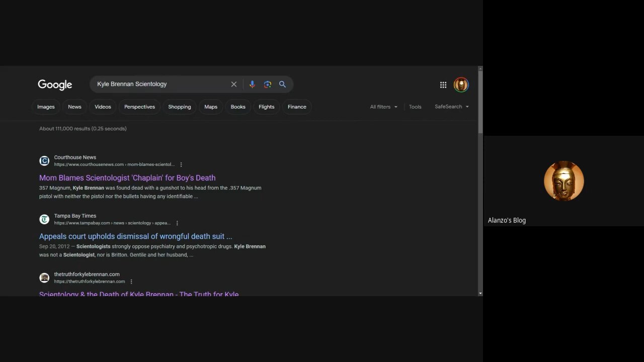Open the Google account avatar menu
644x362 pixels.
pos(461,84)
